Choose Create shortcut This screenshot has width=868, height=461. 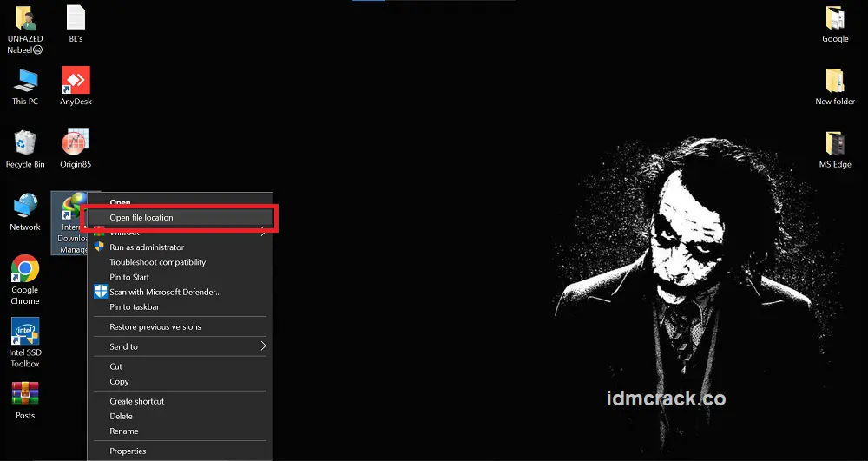180,402
